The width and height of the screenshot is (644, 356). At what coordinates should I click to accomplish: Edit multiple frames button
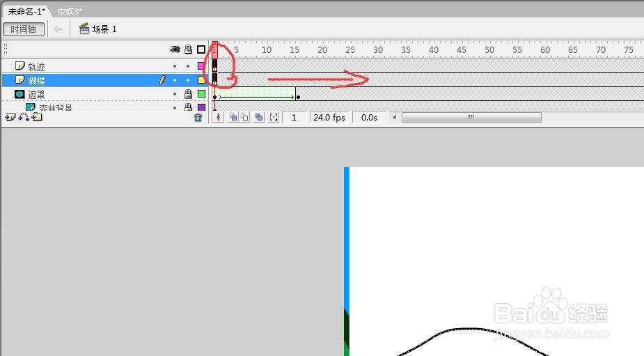[259, 117]
